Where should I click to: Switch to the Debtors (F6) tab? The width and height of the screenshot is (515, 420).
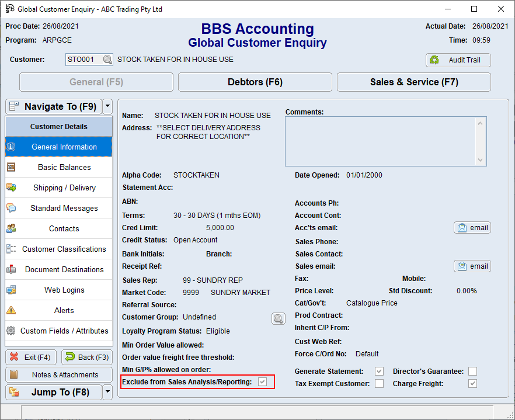(255, 82)
